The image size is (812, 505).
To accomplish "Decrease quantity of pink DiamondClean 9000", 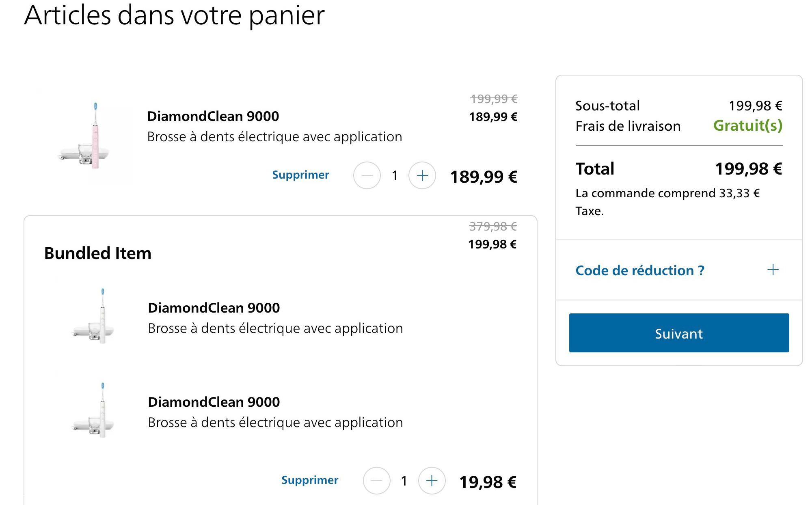I will click(367, 175).
